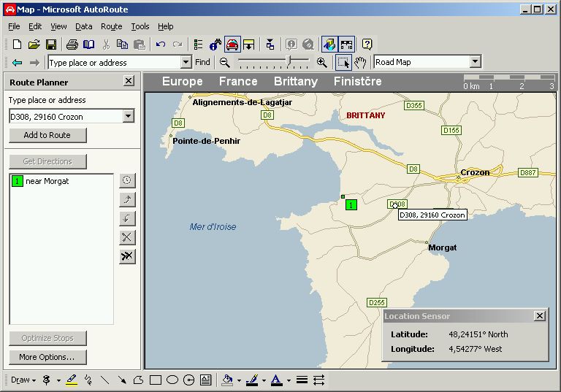Screen dimensions: 561x392
Task: Pick the text box drawing tool
Action: [x=205, y=380]
